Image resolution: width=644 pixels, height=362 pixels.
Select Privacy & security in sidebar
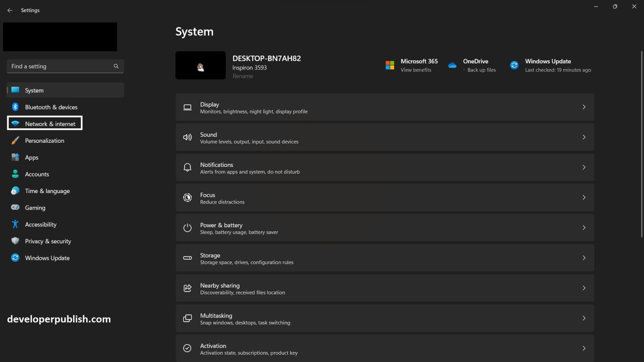(x=65, y=241)
